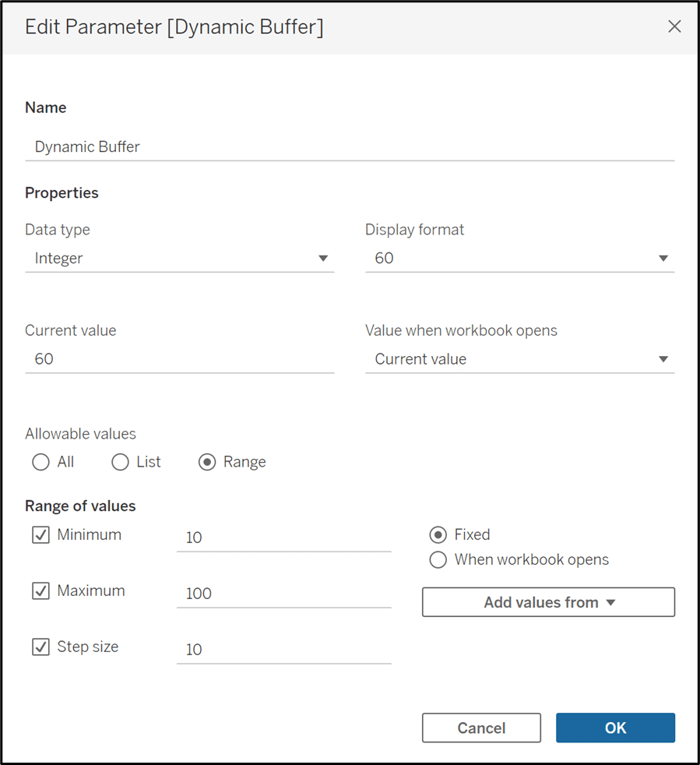Click the Minimum value field showing 10

pyautogui.click(x=284, y=538)
